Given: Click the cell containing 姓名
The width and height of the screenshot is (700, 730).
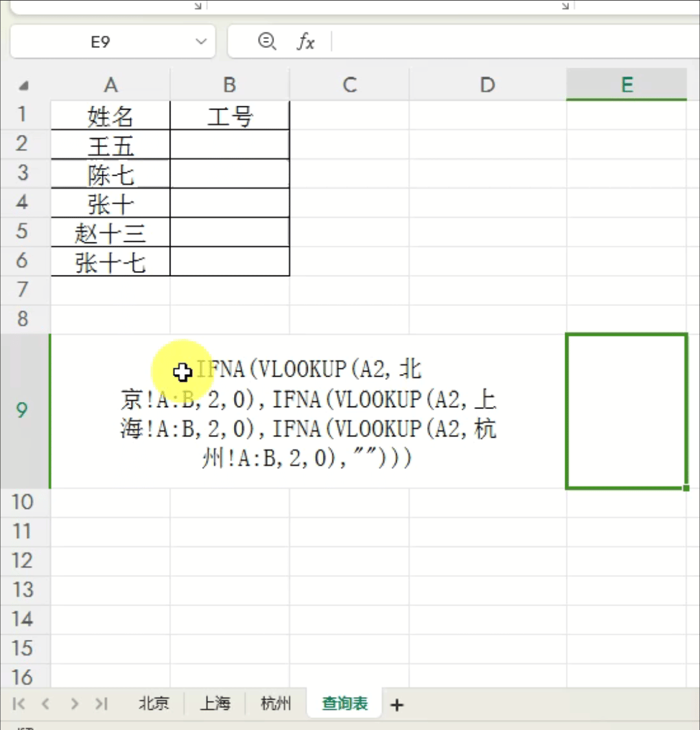Looking at the screenshot, I should pyautogui.click(x=111, y=115).
